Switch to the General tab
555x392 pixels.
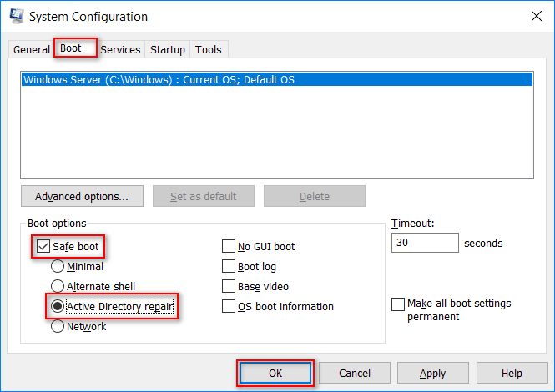(32, 50)
